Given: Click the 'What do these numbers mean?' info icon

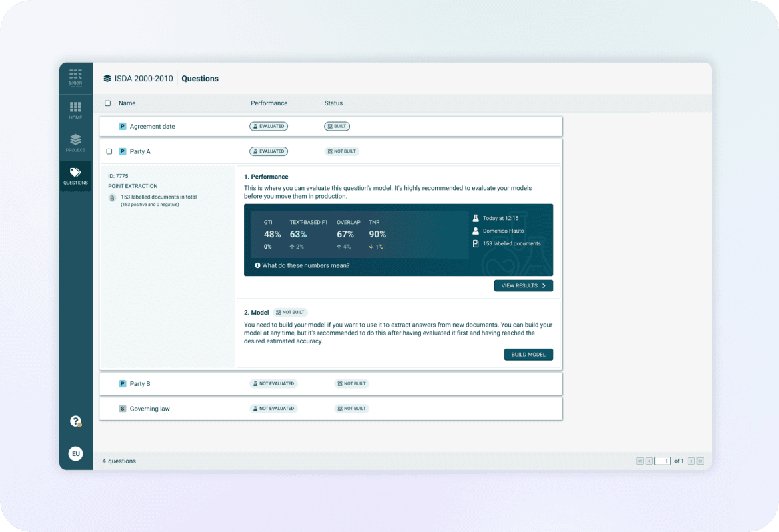Looking at the screenshot, I should coord(257,265).
